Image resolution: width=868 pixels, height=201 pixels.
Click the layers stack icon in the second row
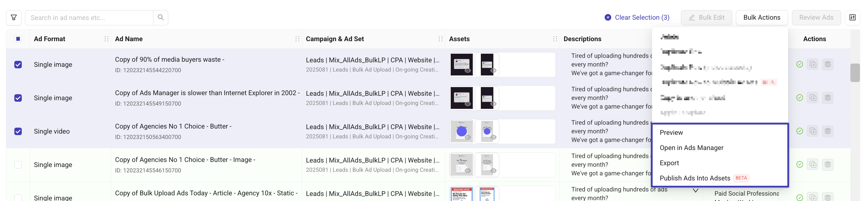click(x=827, y=98)
